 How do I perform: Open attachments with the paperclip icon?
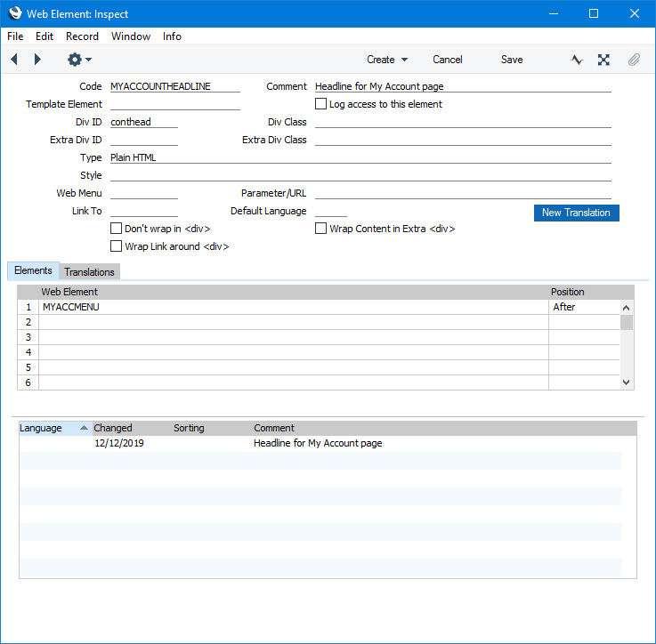(634, 60)
